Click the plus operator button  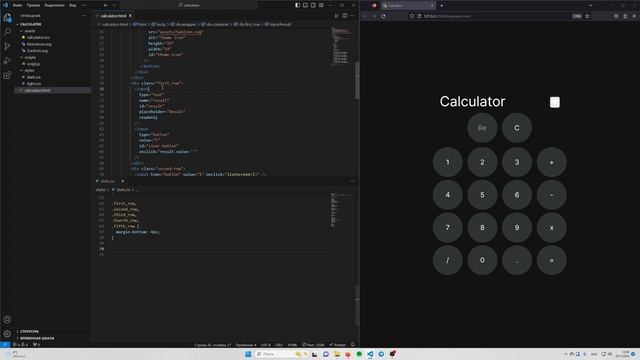[551, 162]
